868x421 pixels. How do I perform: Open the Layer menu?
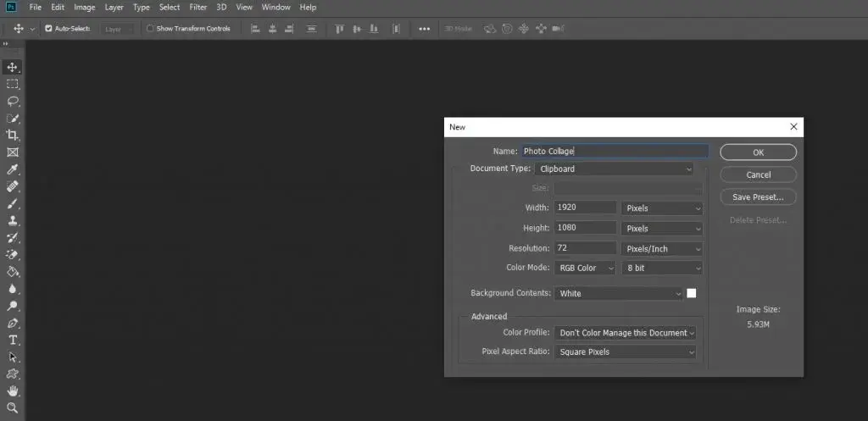coord(114,7)
